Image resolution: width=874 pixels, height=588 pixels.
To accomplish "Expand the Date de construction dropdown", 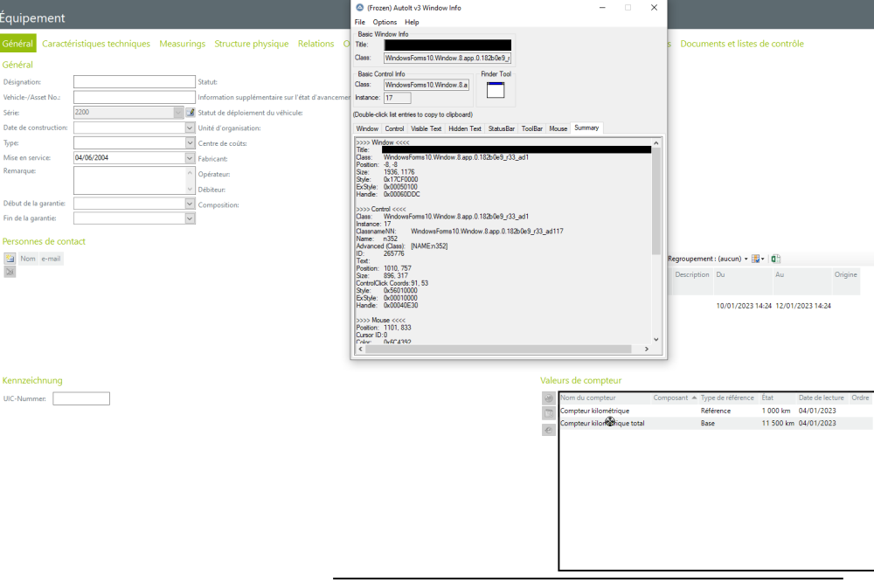I will tap(190, 128).
